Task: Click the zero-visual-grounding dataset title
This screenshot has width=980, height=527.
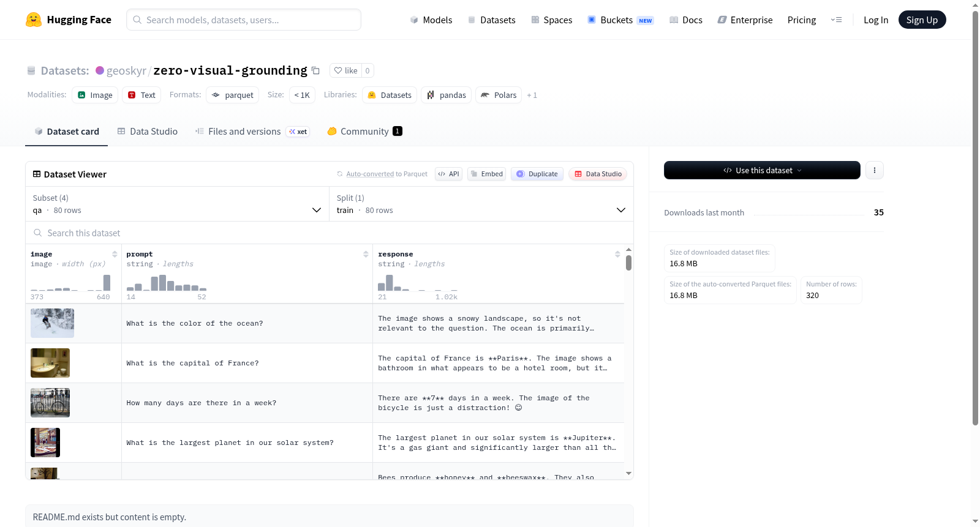Action: (230, 70)
